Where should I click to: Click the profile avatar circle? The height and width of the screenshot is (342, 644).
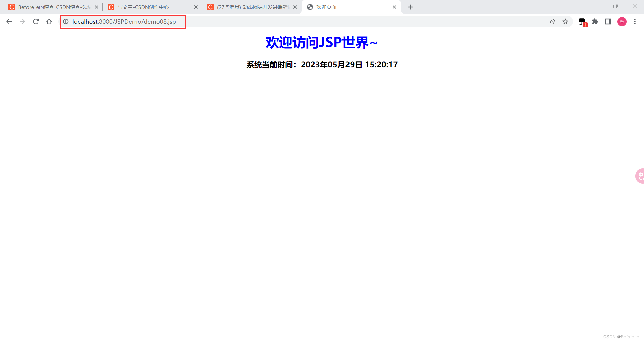pos(622,22)
